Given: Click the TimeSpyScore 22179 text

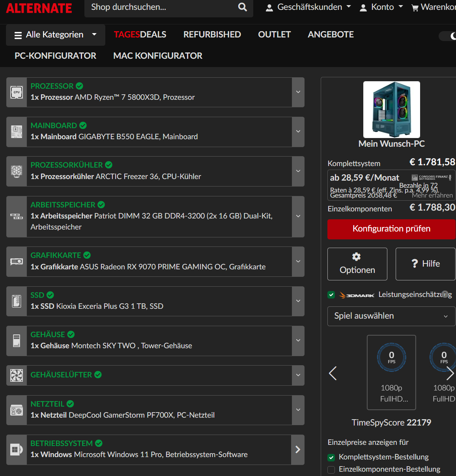Looking at the screenshot, I should tap(391, 423).
